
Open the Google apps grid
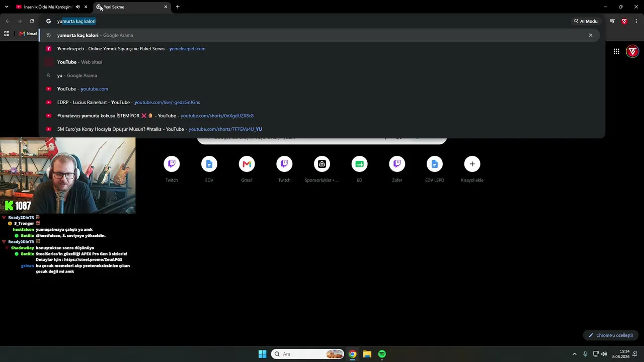coord(616,51)
